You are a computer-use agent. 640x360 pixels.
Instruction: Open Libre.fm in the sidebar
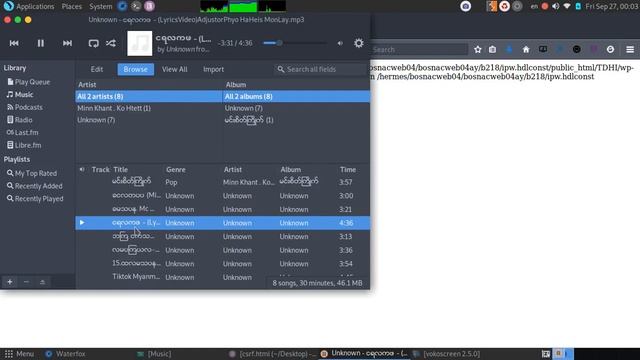click(24, 145)
